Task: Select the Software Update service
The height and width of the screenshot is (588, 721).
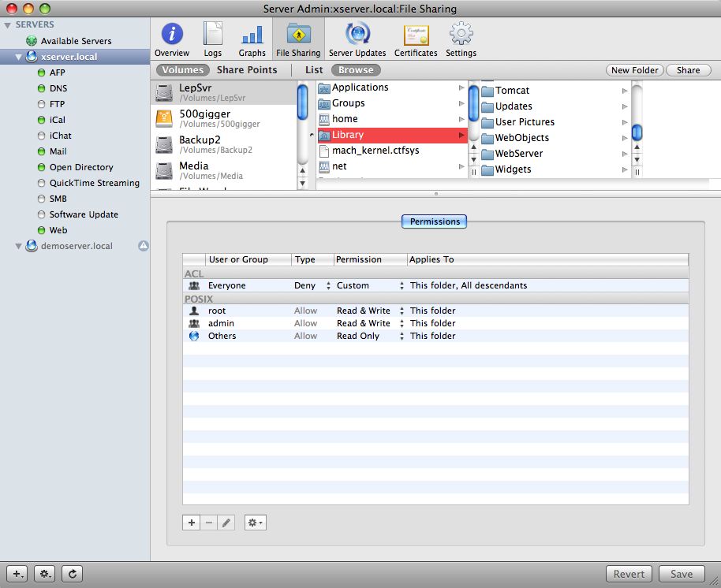Action: point(75,214)
